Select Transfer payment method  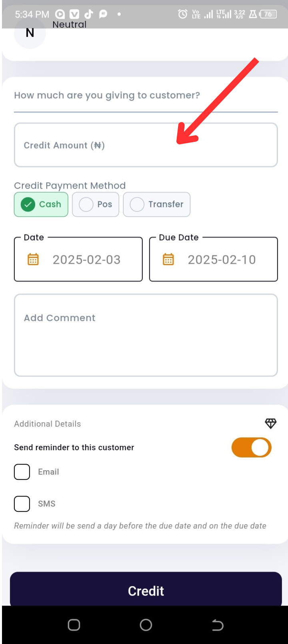point(157,205)
